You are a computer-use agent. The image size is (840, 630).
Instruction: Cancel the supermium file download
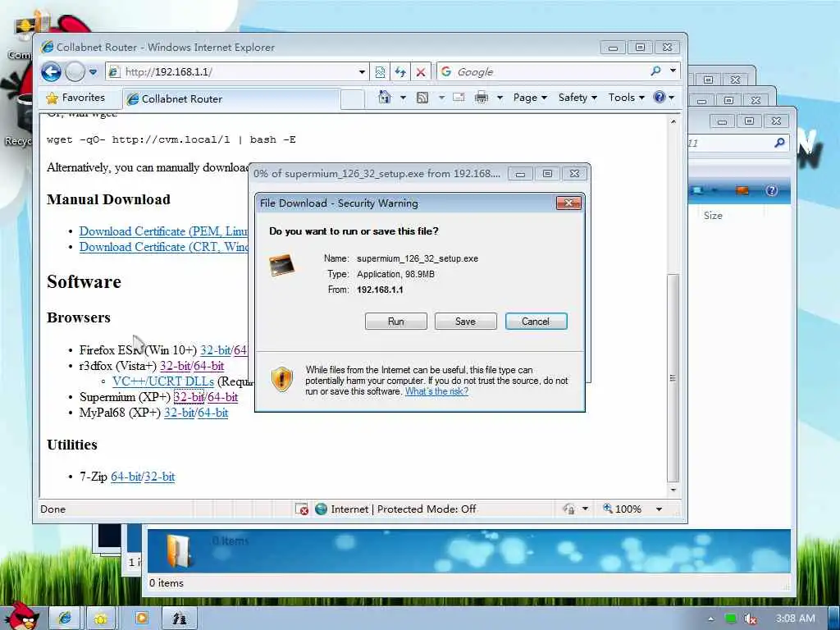[536, 322]
